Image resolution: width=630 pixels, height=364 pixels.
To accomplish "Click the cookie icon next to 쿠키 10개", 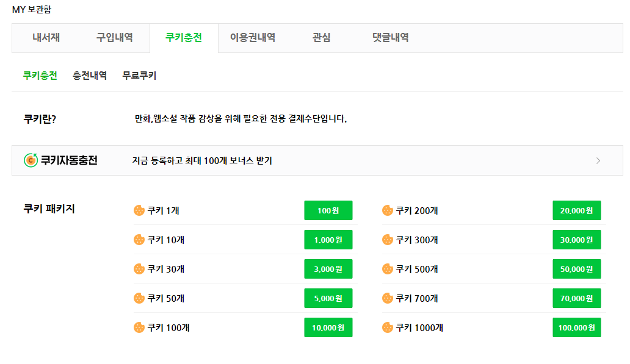I will pyautogui.click(x=139, y=240).
